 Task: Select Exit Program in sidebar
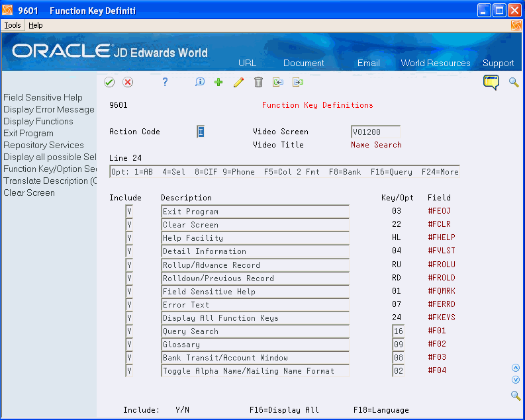[x=28, y=134]
